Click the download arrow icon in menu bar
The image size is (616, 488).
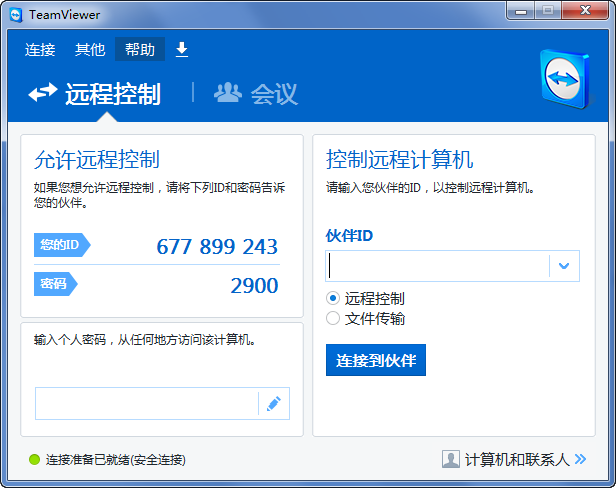[x=182, y=50]
